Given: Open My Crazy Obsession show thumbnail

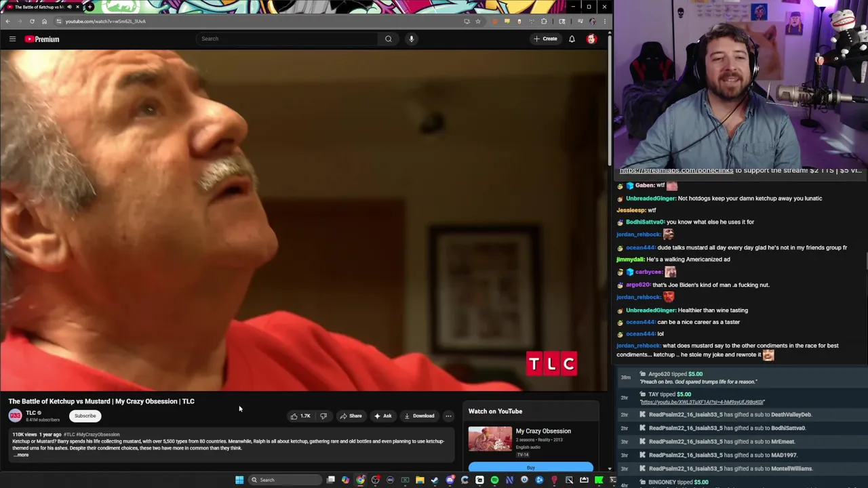Looking at the screenshot, I should 490,439.
